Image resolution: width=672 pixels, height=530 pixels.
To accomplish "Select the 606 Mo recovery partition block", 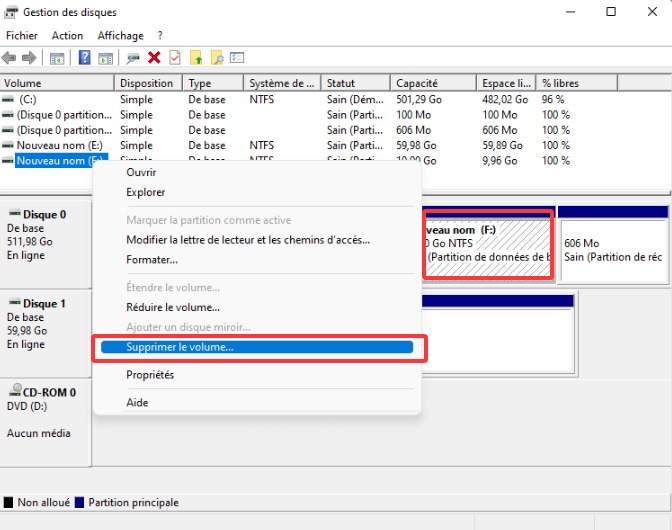I will [x=613, y=244].
